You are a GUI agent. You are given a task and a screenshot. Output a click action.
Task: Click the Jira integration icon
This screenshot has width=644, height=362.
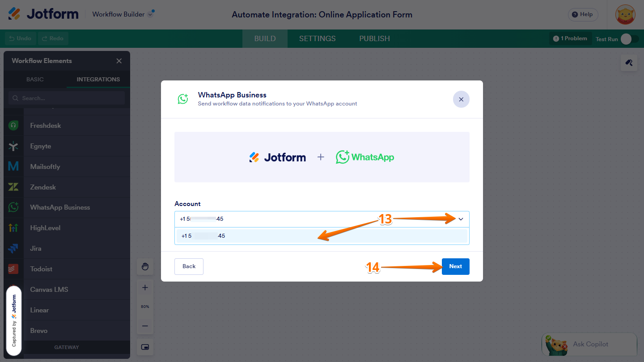pyautogui.click(x=13, y=248)
